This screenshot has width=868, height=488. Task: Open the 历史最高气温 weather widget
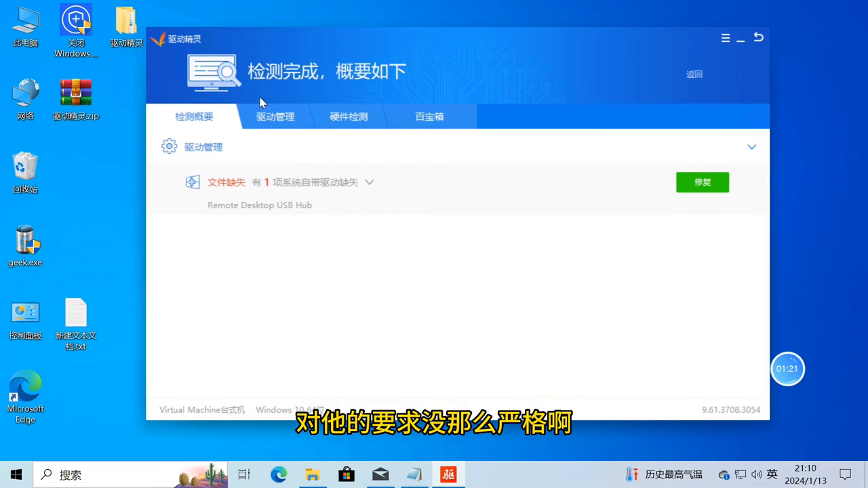pyautogui.click(x=664, y=475)
